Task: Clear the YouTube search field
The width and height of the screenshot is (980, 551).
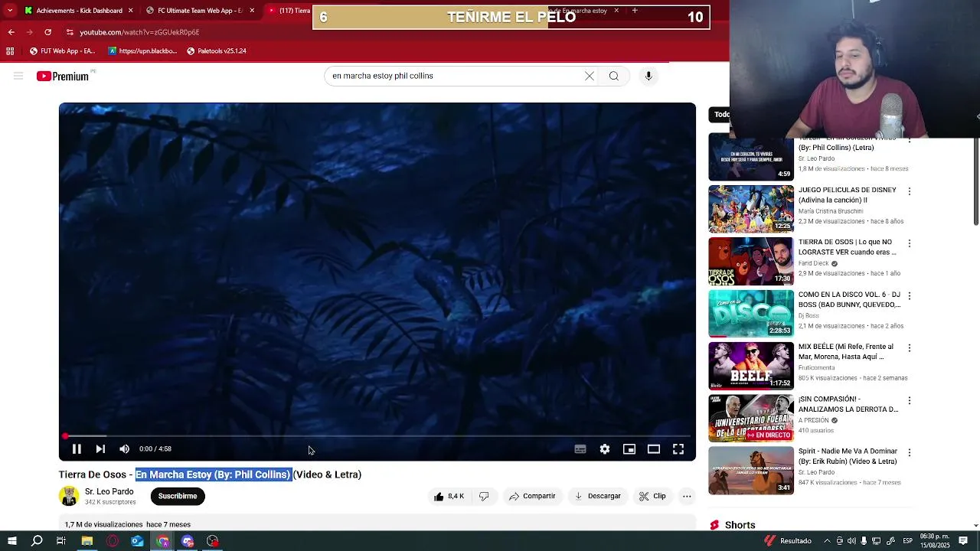Action: [x=590, y=76]
